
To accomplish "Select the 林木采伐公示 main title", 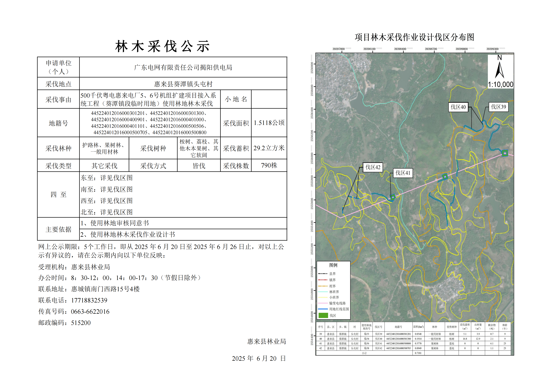I will pos(162,46).
